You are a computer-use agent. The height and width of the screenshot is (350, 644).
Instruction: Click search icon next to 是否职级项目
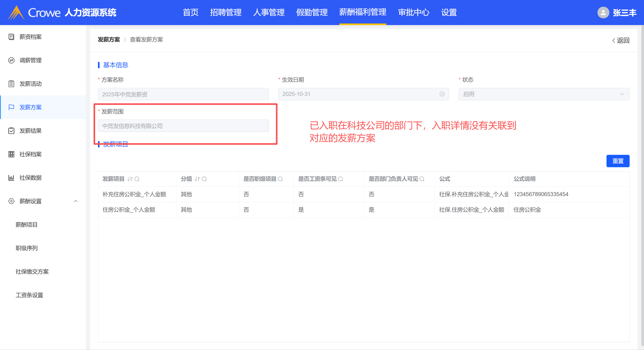pos(280,179)
